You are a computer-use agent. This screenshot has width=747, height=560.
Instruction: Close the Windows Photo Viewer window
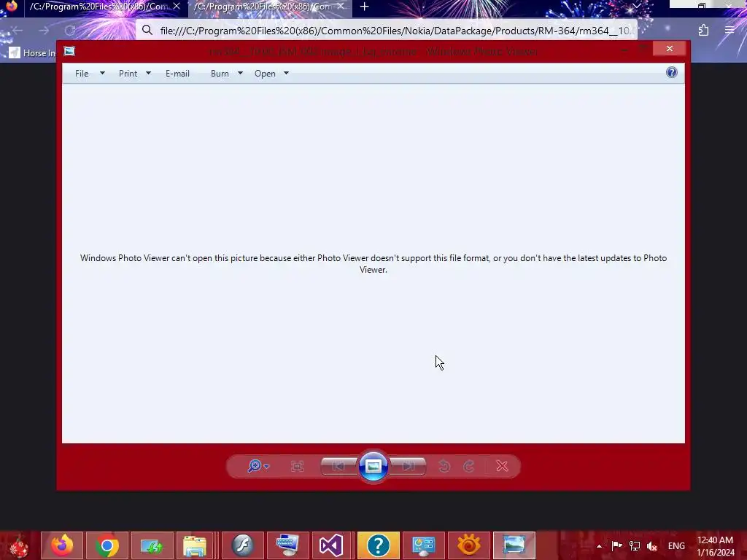(670, 49)
